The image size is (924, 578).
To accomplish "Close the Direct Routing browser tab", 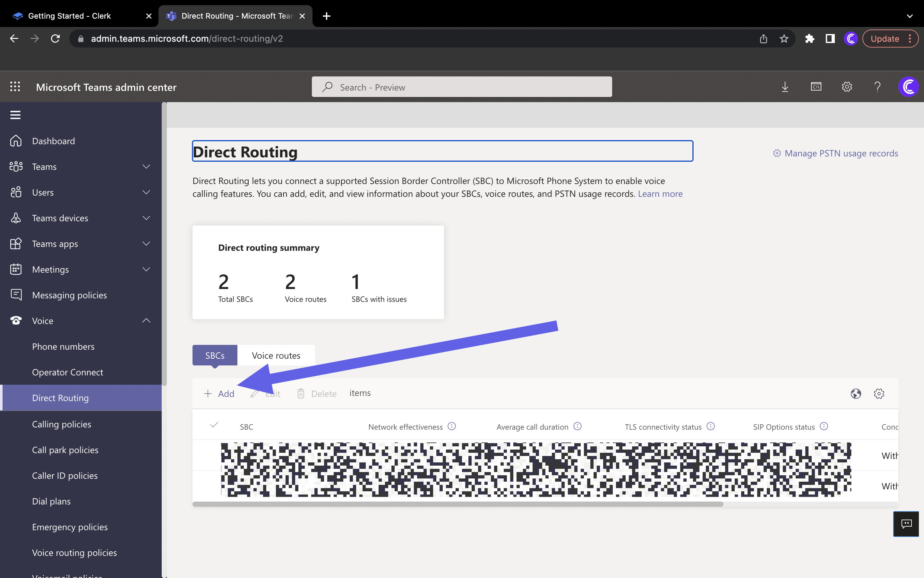I will 302,16.
